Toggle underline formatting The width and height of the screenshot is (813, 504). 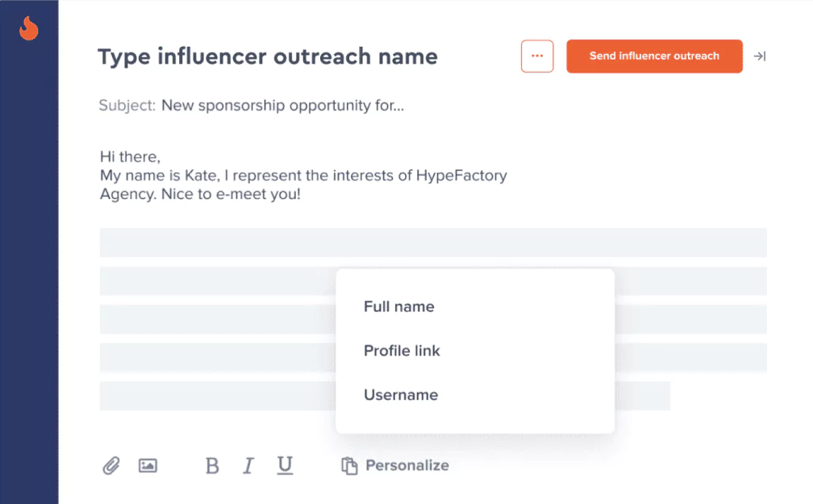(285, 464)
